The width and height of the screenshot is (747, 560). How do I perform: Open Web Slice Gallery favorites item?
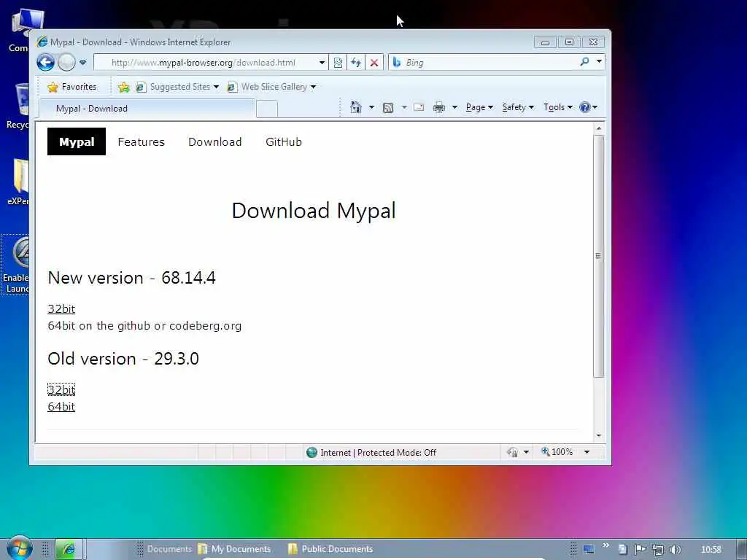[x=271, y=87]
